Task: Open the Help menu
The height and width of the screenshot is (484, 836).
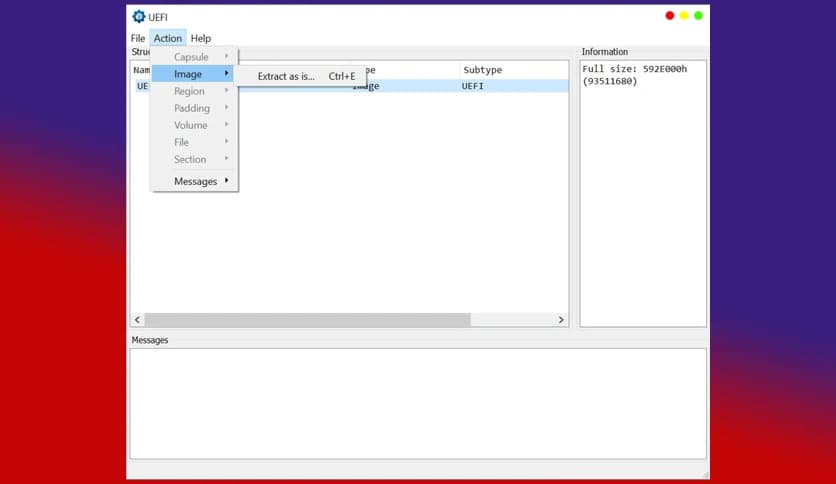Action: [x=201, y=38]
